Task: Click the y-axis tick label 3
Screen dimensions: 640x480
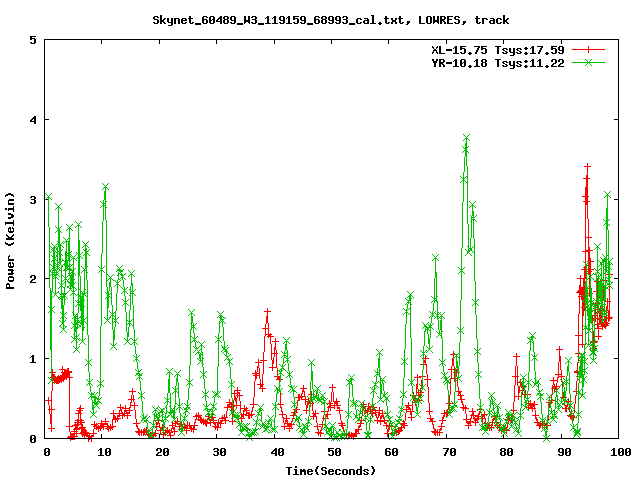Action: coord(33,200)
